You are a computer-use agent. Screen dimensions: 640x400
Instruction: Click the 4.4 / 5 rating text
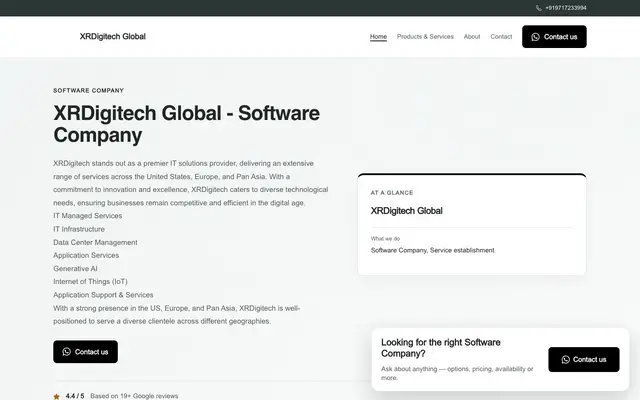point(75,396)
